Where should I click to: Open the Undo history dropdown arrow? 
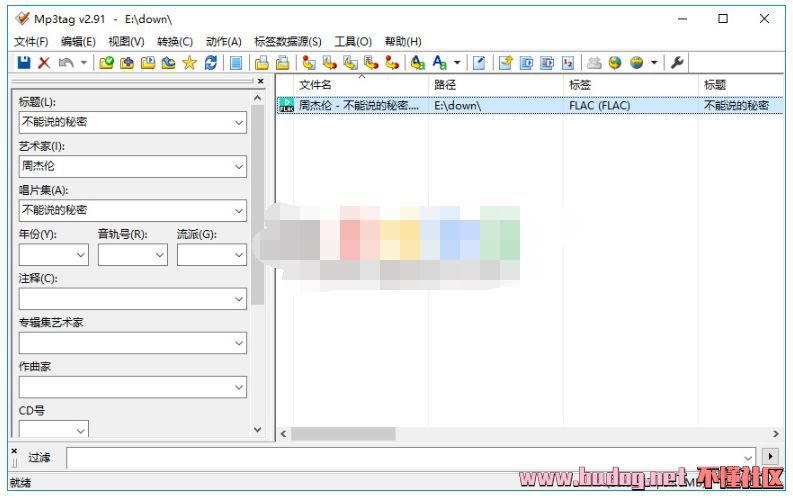pos(84,63)
